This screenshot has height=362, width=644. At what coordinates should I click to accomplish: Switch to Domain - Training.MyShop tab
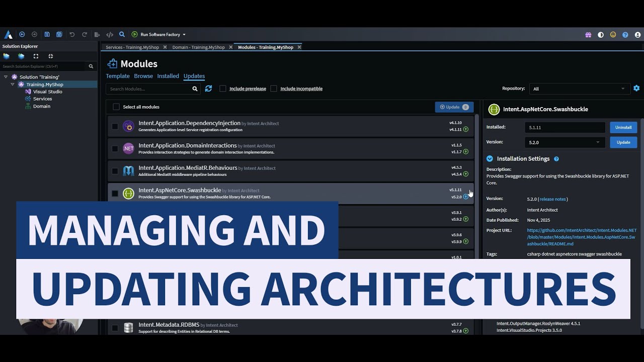click(199, 47)
